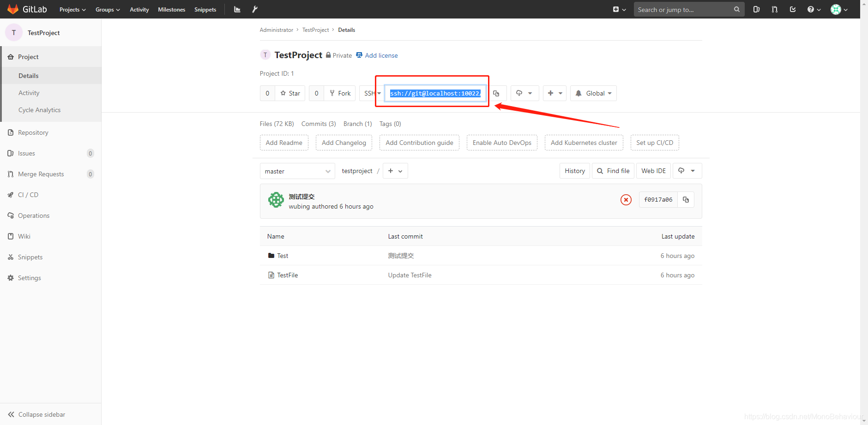The width and height of the screenshot is (868, 425).
Task: Click wubing's commit avatar
Action: pos(276,200)
